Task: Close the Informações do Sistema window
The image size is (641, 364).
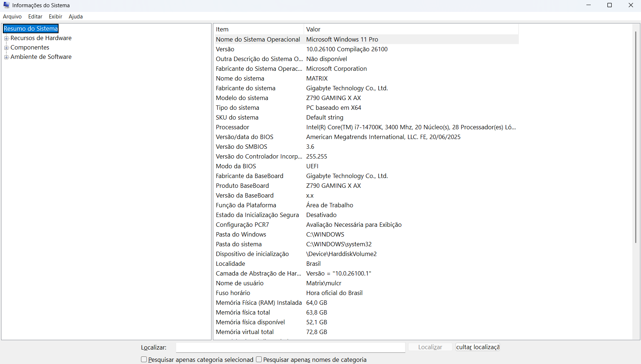Action: [631, 5]
